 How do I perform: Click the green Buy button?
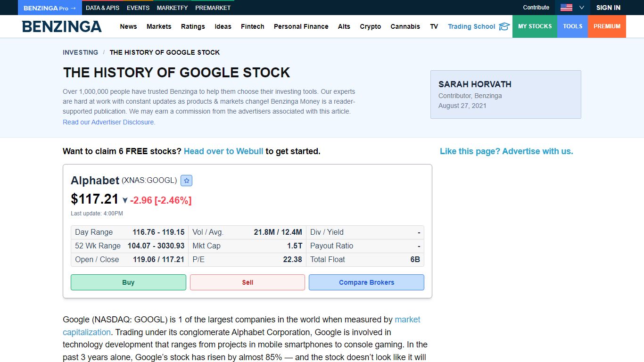[128, 282]
